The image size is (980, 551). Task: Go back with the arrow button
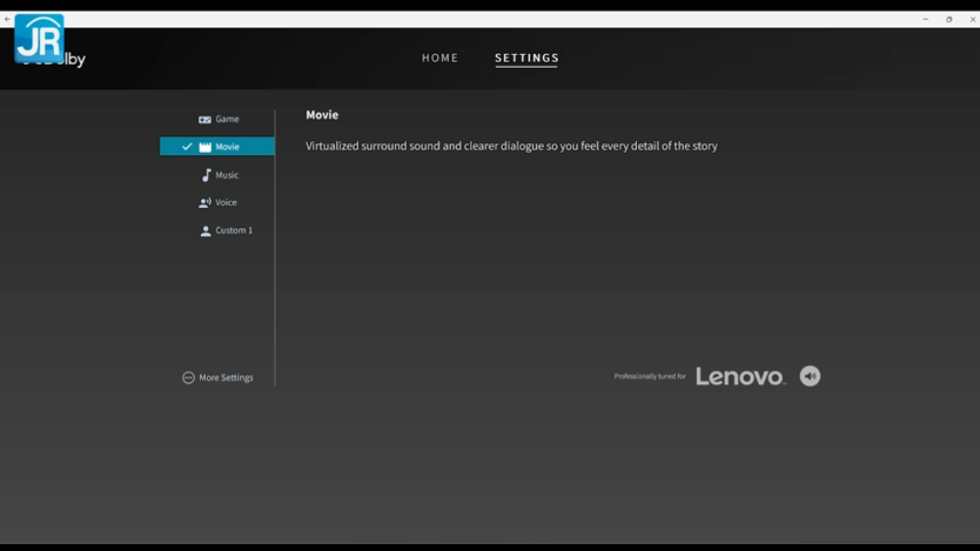click(7, 20)
